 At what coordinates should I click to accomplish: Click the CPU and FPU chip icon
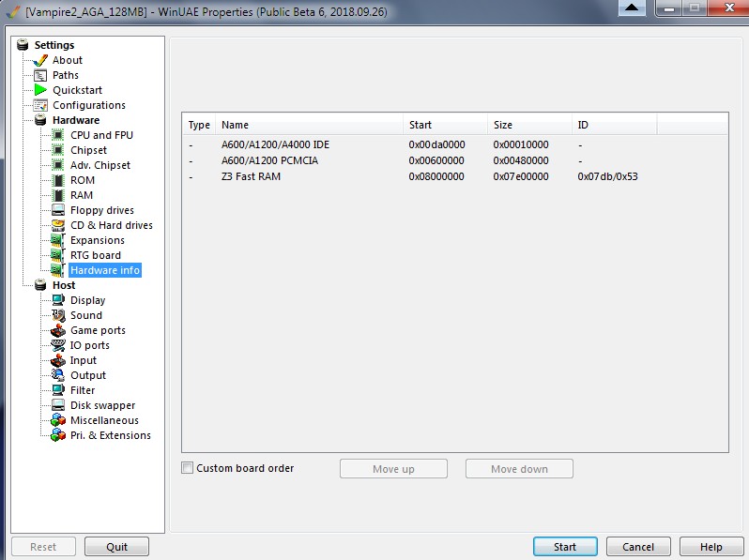tap(58, 135)
